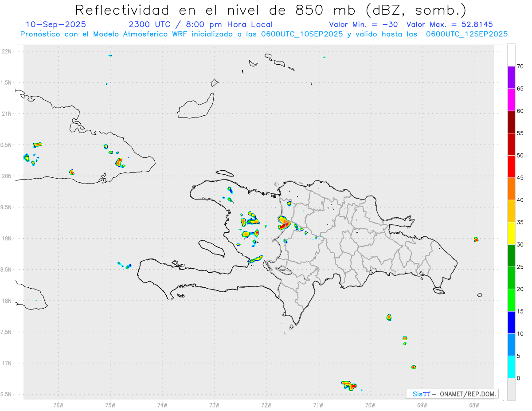Screen dimensions: 532x411
Task: Click the '76W' longitude axis label
Action: [58, 405]
